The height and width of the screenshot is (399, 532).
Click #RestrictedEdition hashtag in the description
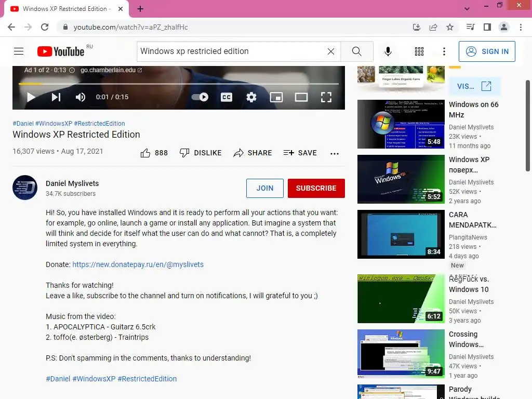pyautogui.click(x=147, y=379)
